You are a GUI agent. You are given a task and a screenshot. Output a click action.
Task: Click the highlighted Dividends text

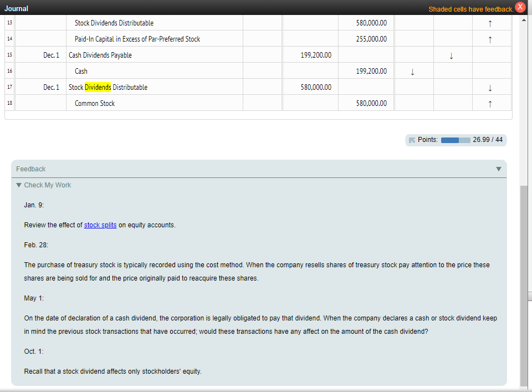click(99, 87)
